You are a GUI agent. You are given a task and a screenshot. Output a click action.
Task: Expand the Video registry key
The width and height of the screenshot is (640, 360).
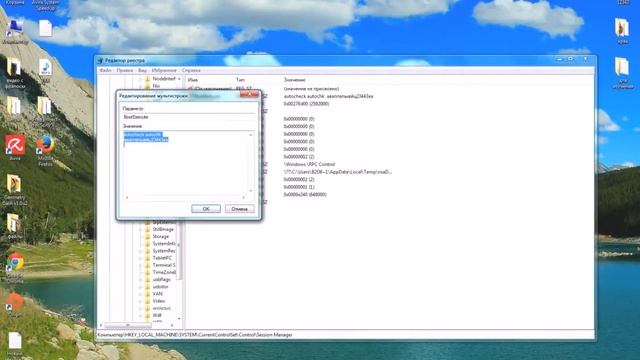141,301
